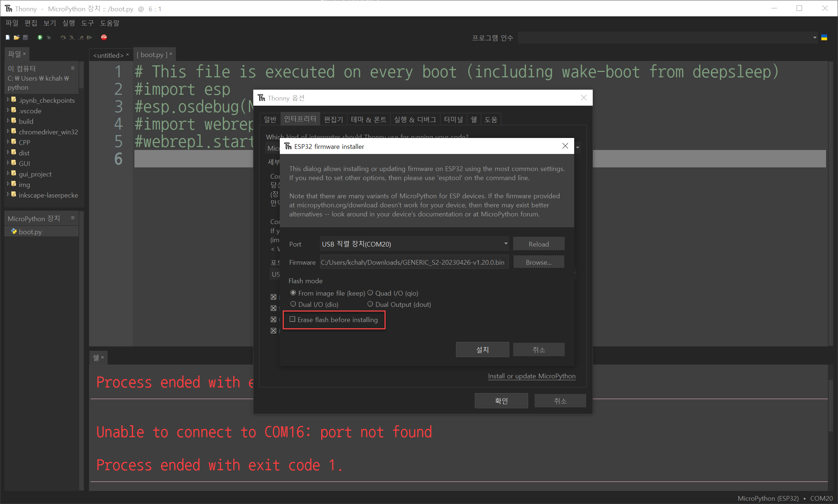The image size is (838, 504).
Task: Click the Debug bug icon
Action: [49, 37]
